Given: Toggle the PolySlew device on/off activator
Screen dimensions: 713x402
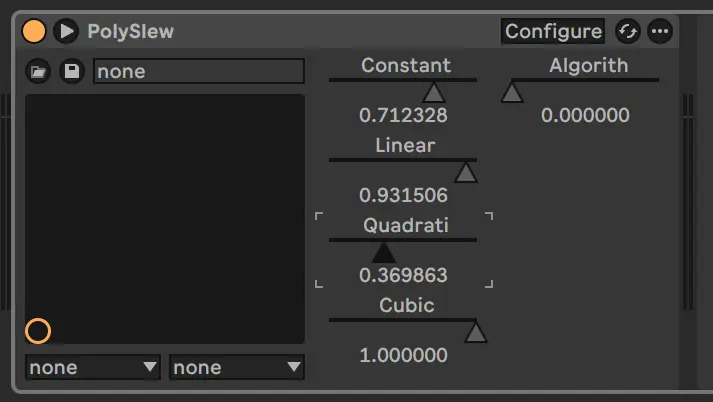Looking at the screenshot, I should pyautogui.click(x=34, y=31).
